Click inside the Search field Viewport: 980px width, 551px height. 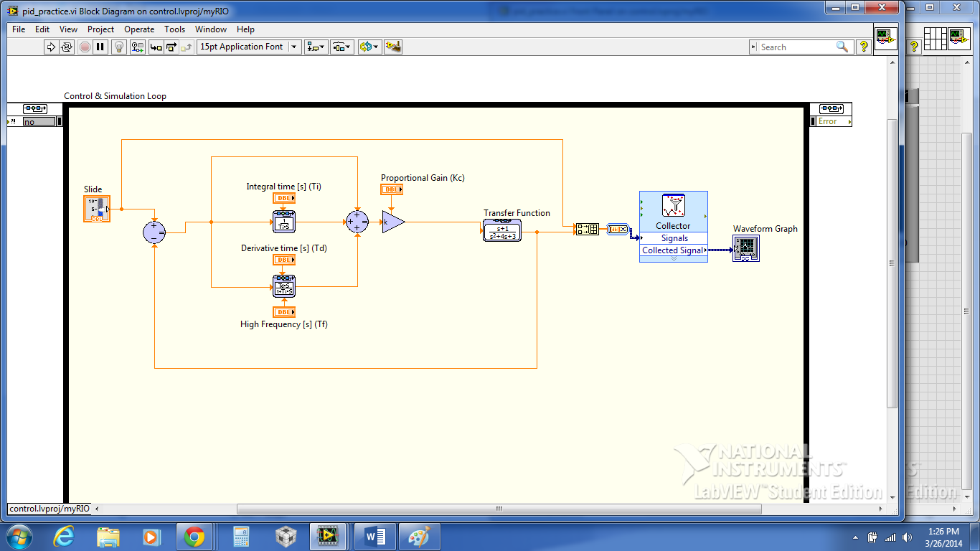[x=796, y=47]
